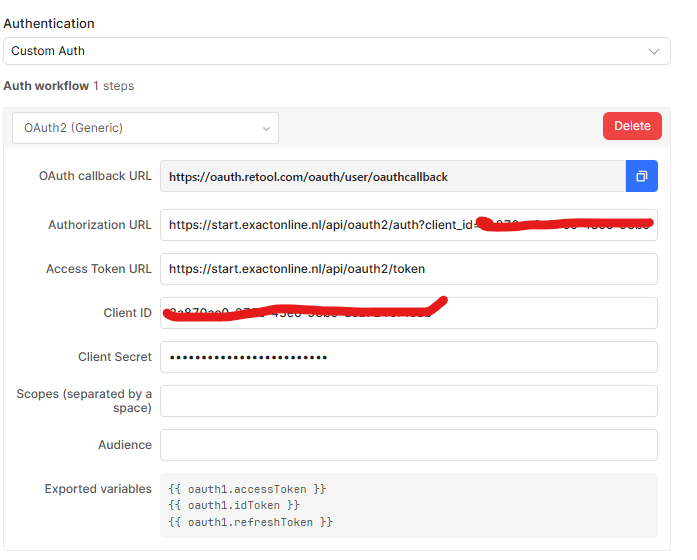The image size is (697, 560).
Task: Edit the Authorization URL field
Action: tap(409, 225)
